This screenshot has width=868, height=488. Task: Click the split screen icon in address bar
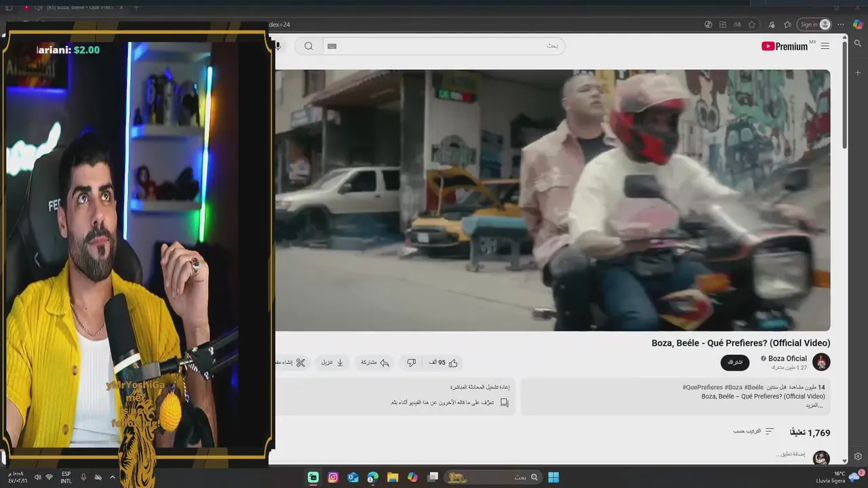[x=723, y=24]
